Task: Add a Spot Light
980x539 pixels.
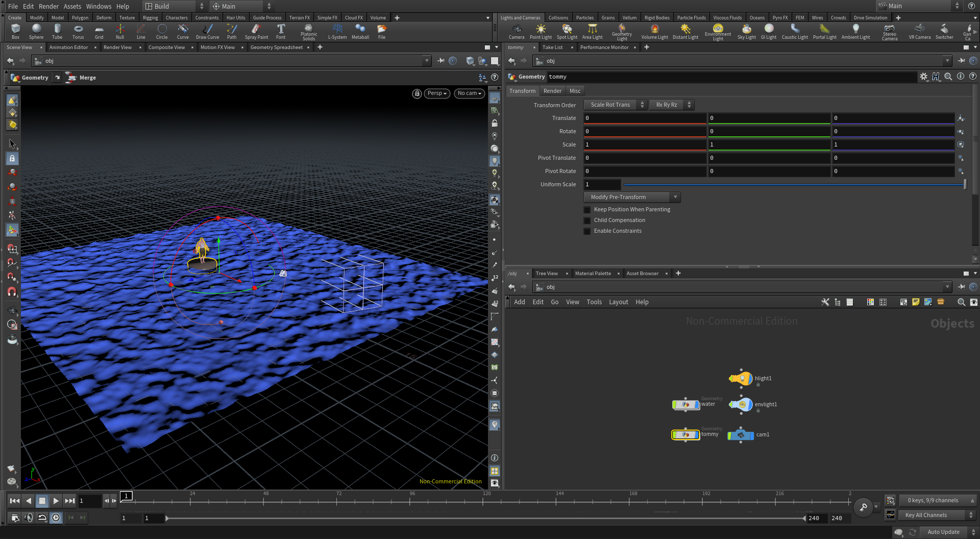Action: 567,31
